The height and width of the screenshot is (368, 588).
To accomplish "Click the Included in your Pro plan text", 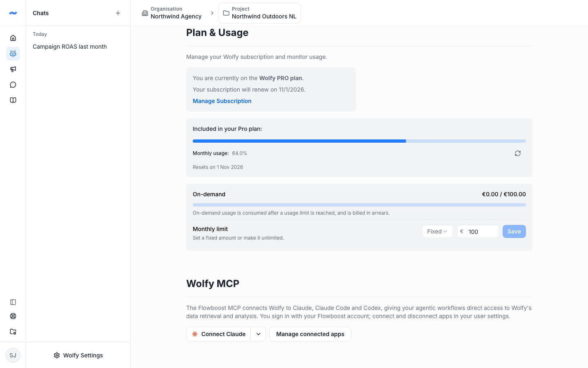I will click(227, 129).
